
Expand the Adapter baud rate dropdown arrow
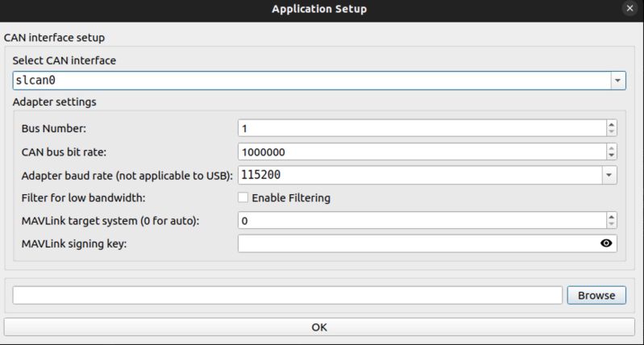coord(609,175)
